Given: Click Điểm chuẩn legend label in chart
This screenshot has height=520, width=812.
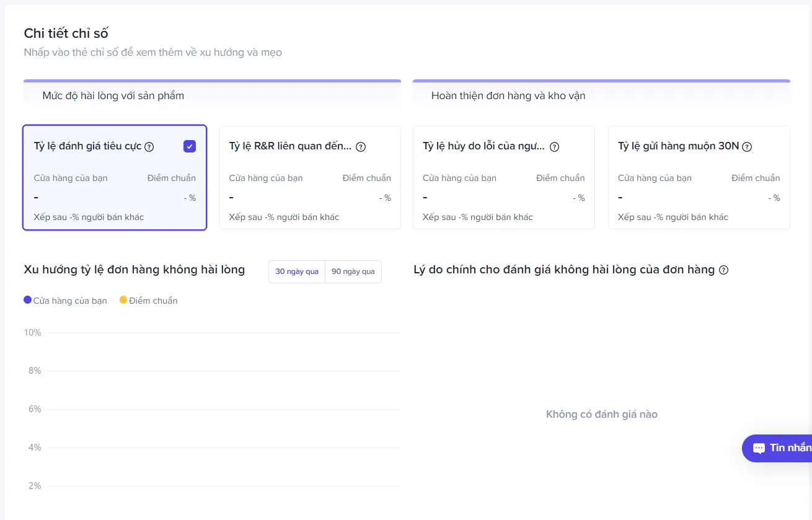Looking at the screenshot, I should pos(154,301).
